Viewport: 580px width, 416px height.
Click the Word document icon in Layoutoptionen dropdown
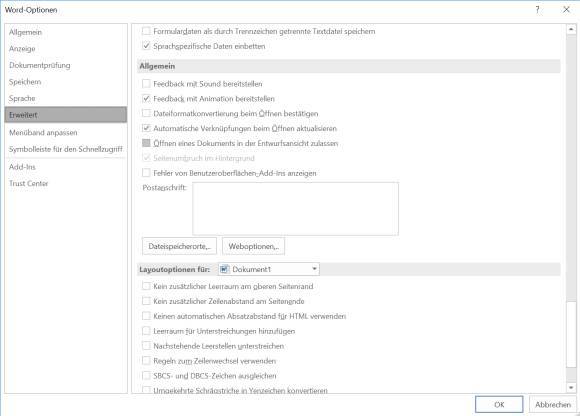pyautogui.click(x=224, y=269)
